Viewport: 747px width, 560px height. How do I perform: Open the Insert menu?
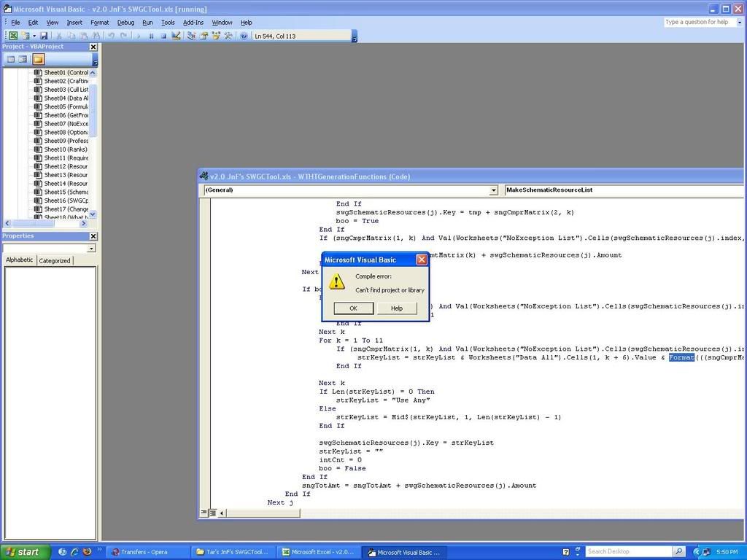tap(74, 23)
